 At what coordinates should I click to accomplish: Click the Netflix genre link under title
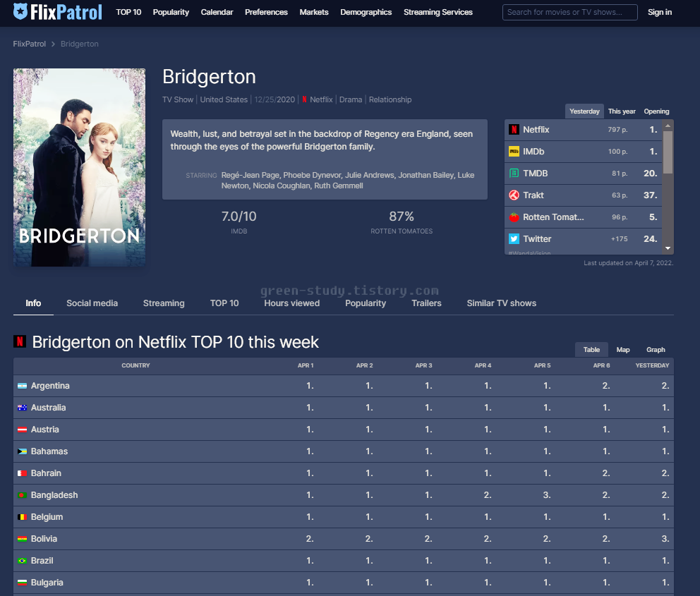(321, 99)
